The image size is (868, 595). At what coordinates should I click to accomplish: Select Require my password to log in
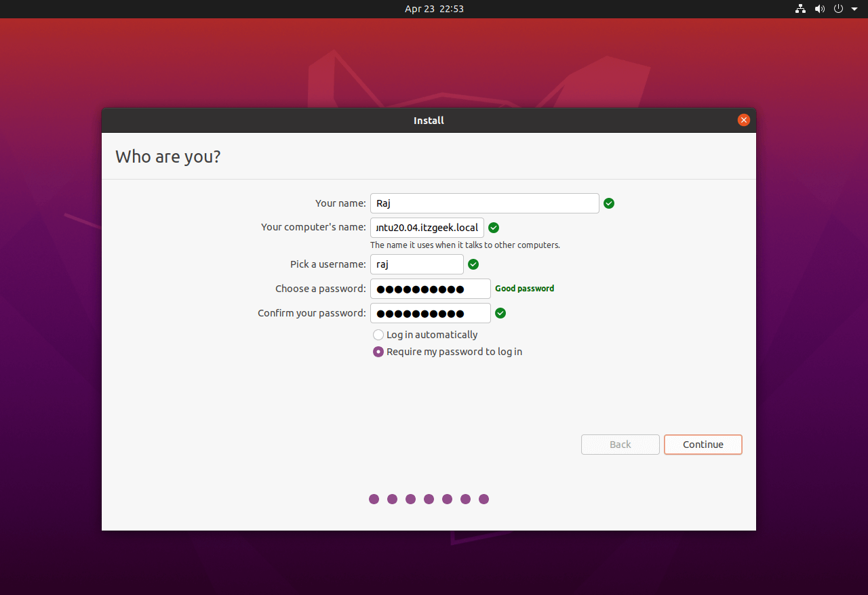click(x=378, y=352)
